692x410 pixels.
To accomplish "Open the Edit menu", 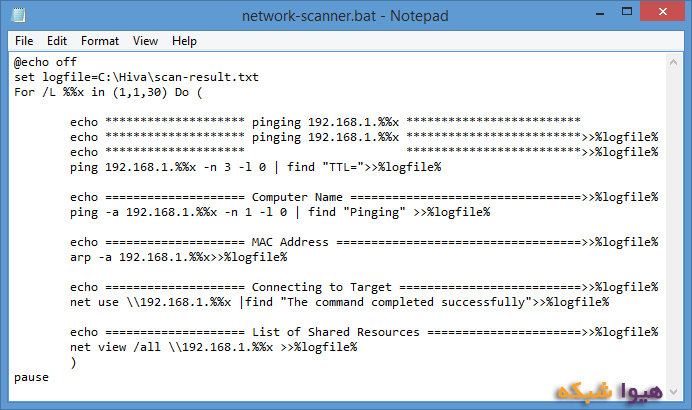I will coord(57,41).
